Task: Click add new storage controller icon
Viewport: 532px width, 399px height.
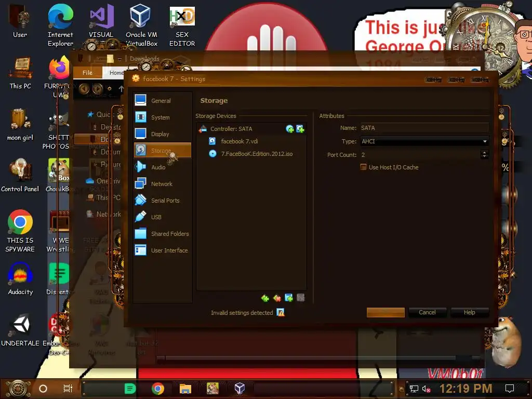Action: coord(265,298)
